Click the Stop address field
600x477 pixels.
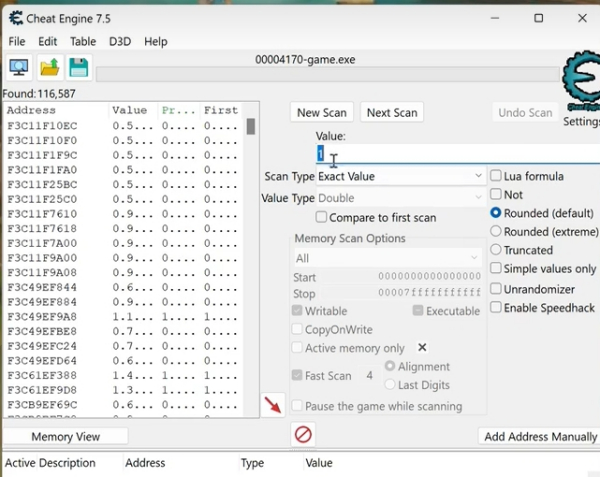point(401,293)
